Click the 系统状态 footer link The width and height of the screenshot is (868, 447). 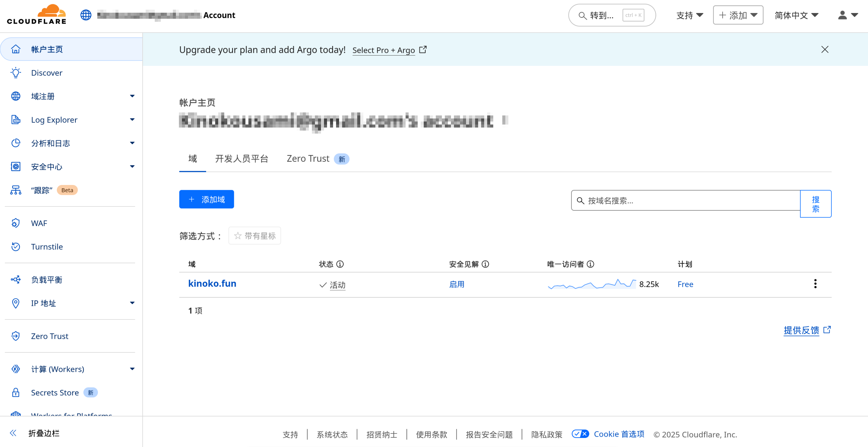332,435
